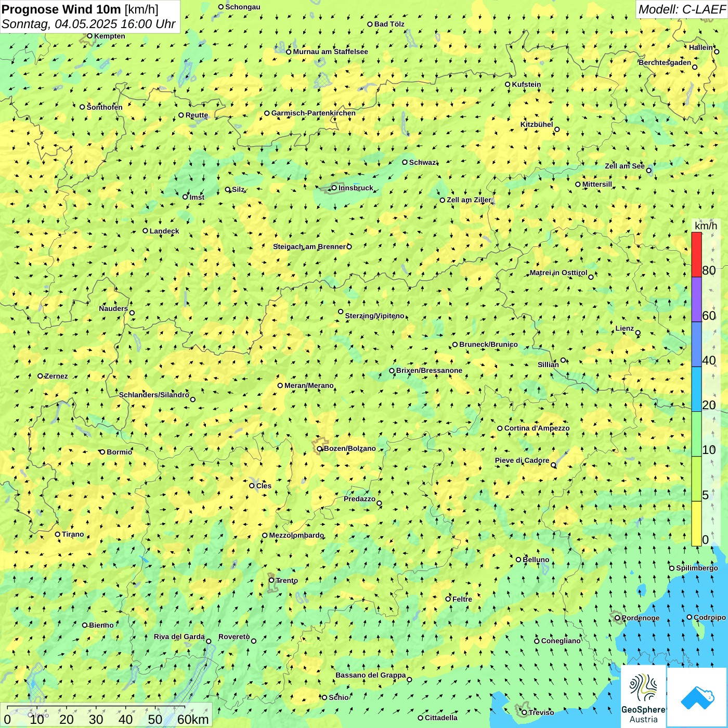Image resolution: width=728 pixels, height=728 pixels.
Task: Select the Bad Tölz location marker
Action: pyautogui.click(x=370, y=24)
